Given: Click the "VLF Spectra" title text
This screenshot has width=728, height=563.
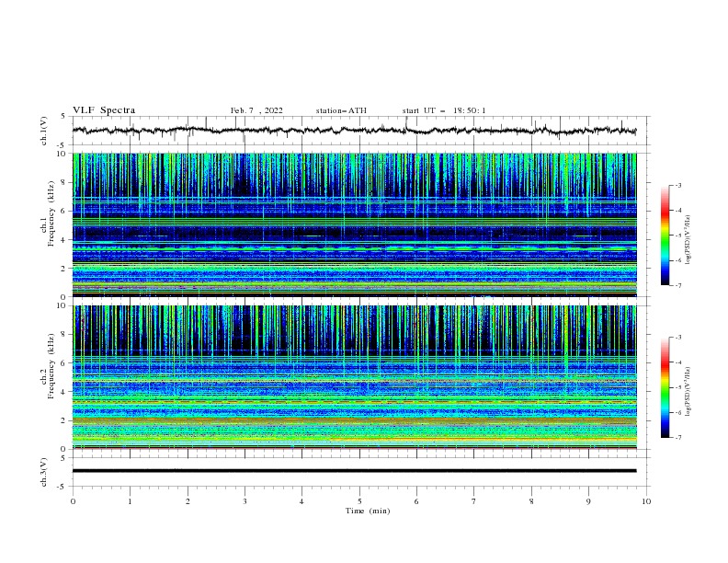Looking at the screenshot, I should (104, 110).
